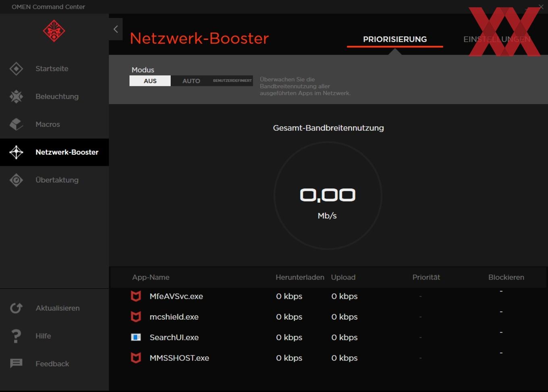
Task: Click the download value for SearchUI.exe
Action: point(289,337)
